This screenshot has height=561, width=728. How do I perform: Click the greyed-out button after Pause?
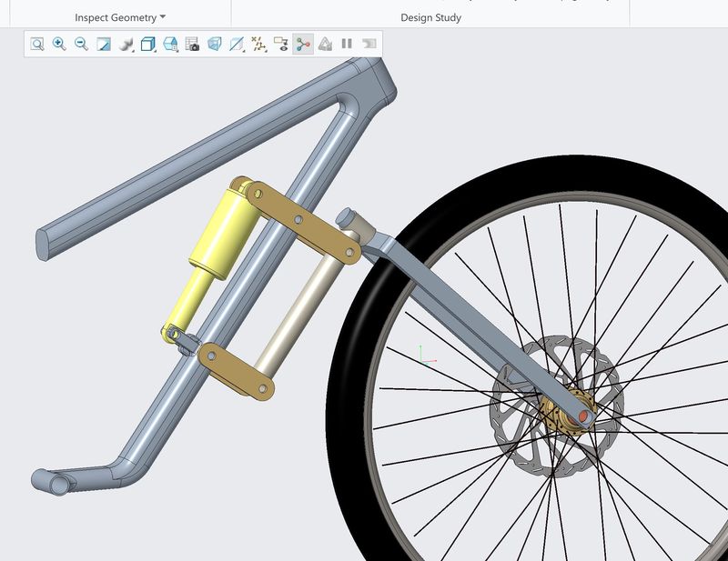coord(369,44)
